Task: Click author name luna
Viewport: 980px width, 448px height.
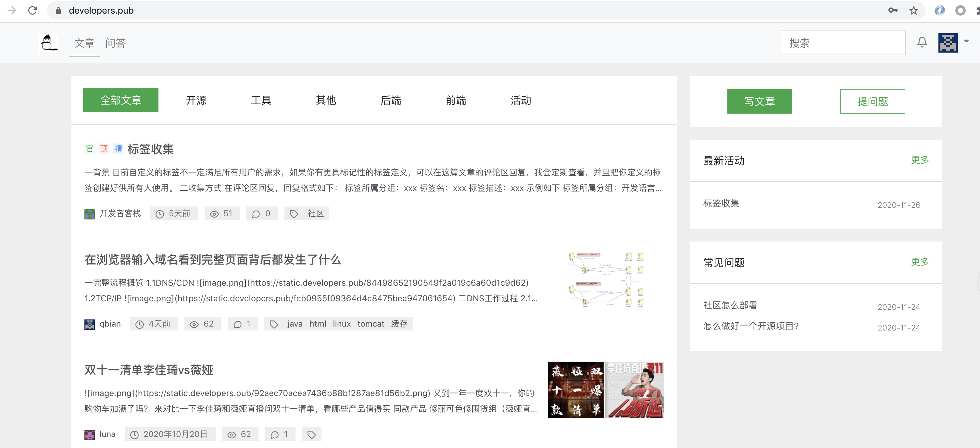Action: coord(107,434)
